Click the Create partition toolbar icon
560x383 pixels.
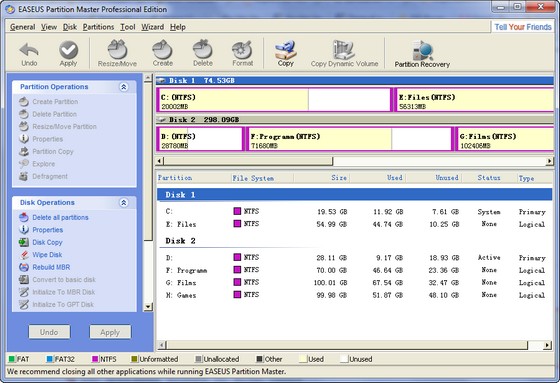tap(163, 54)
